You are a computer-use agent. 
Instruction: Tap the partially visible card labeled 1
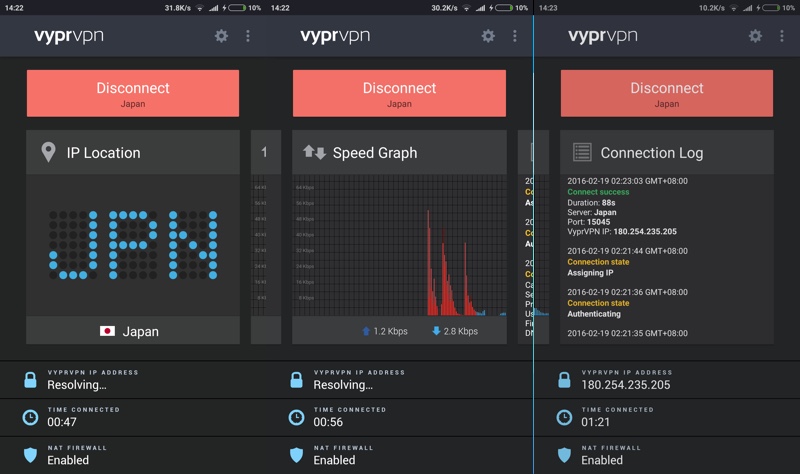pyautogui.click(x=266, y=237)
